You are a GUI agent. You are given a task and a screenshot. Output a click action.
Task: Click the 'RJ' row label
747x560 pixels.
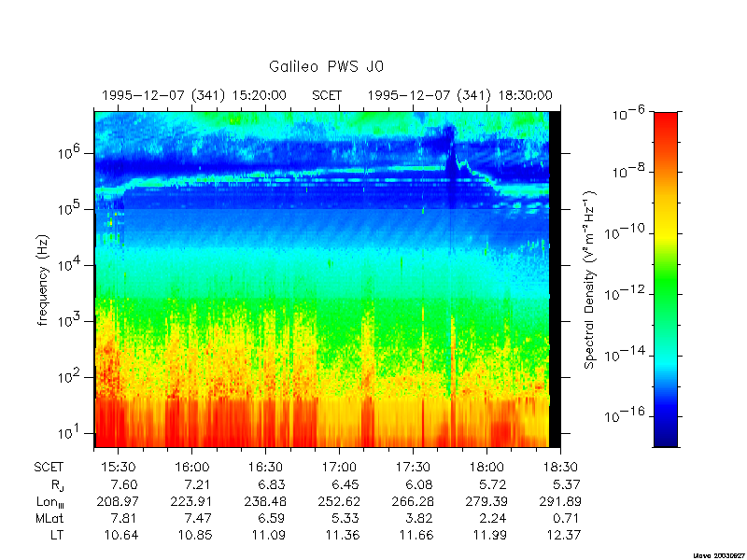(57, 485)
